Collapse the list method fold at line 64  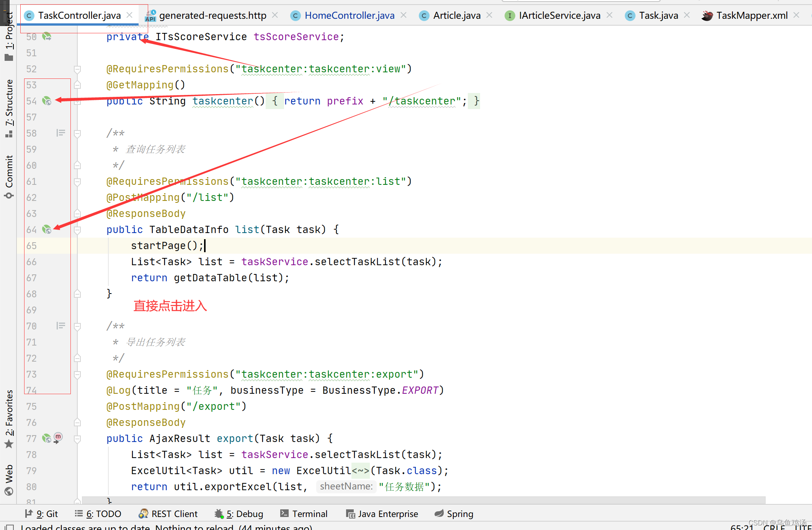pos(77,230)
